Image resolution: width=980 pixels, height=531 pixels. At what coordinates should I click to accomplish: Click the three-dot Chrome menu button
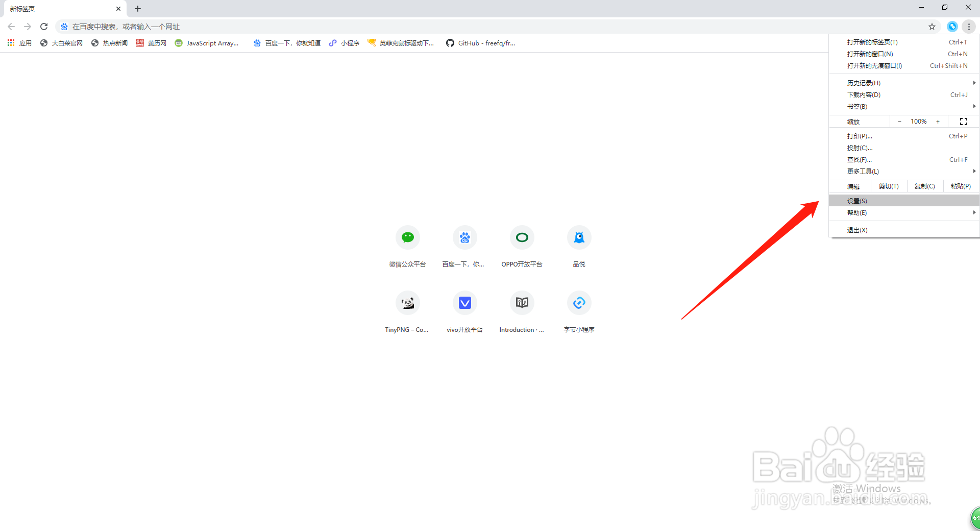point(969,27)
